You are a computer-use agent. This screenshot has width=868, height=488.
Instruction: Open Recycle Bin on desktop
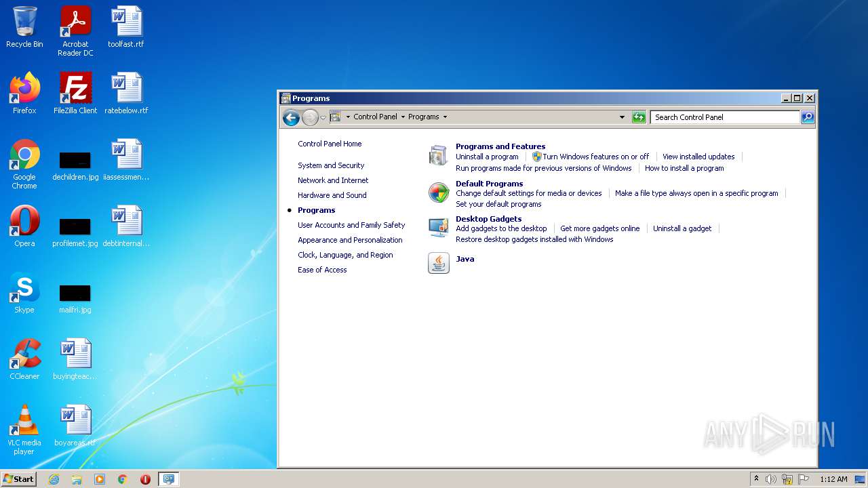(x=24, y=27)
